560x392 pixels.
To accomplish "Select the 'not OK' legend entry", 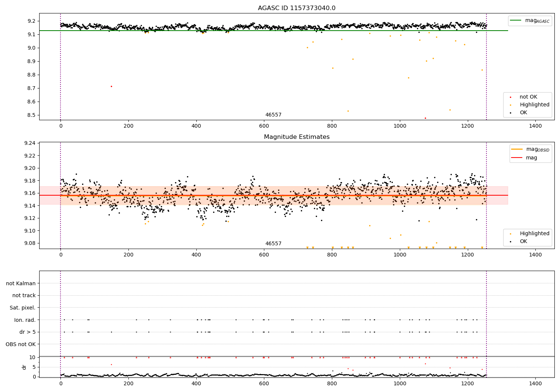I will pyautogui.click(x=528, y=97).
